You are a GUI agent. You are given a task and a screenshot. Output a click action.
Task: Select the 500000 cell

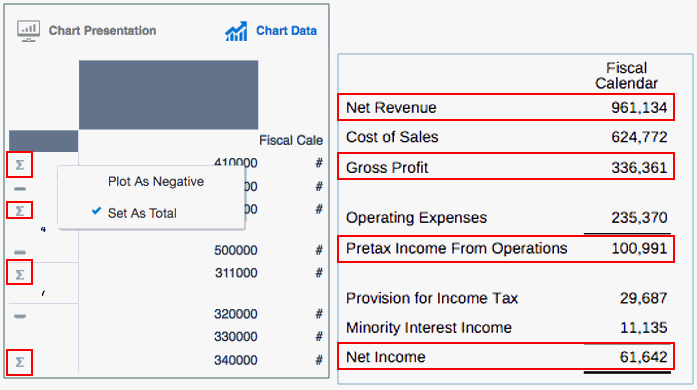tap(236, 250)
